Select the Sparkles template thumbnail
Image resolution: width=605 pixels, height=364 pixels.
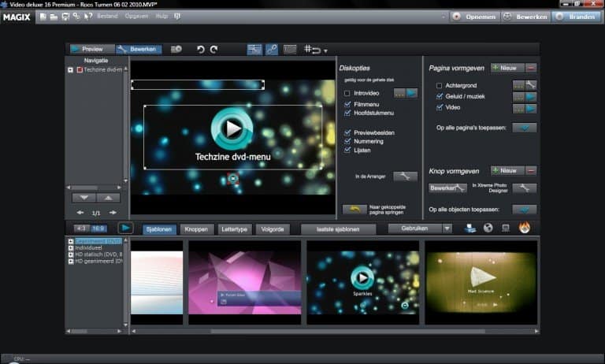pos(362,282)
